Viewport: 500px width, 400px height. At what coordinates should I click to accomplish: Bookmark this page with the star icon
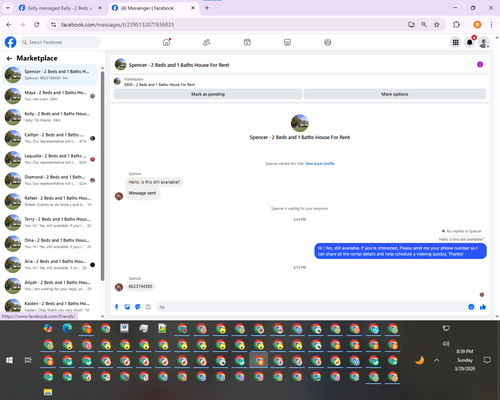point(437,25)
